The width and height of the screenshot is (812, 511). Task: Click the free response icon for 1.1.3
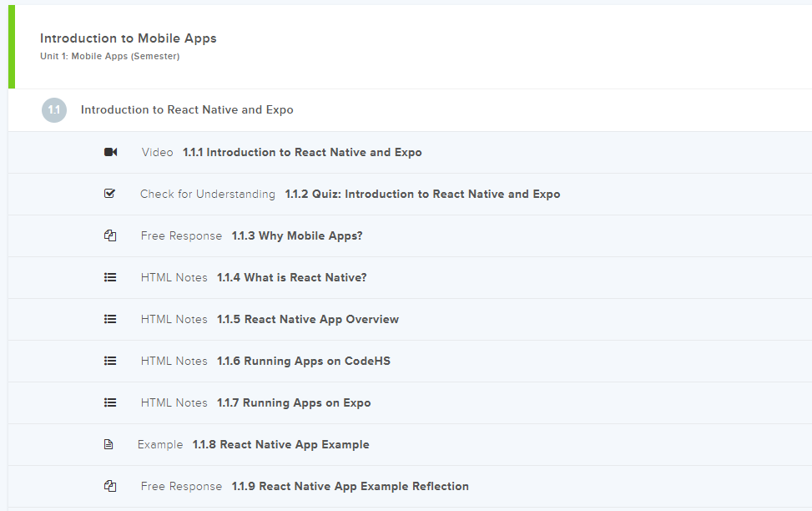[110, 235]
